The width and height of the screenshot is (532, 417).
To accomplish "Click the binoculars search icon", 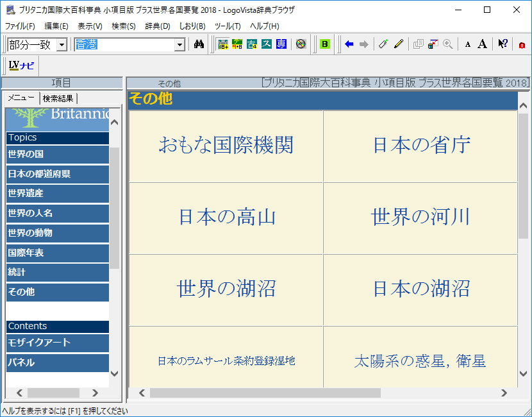I will pos(199,44).
